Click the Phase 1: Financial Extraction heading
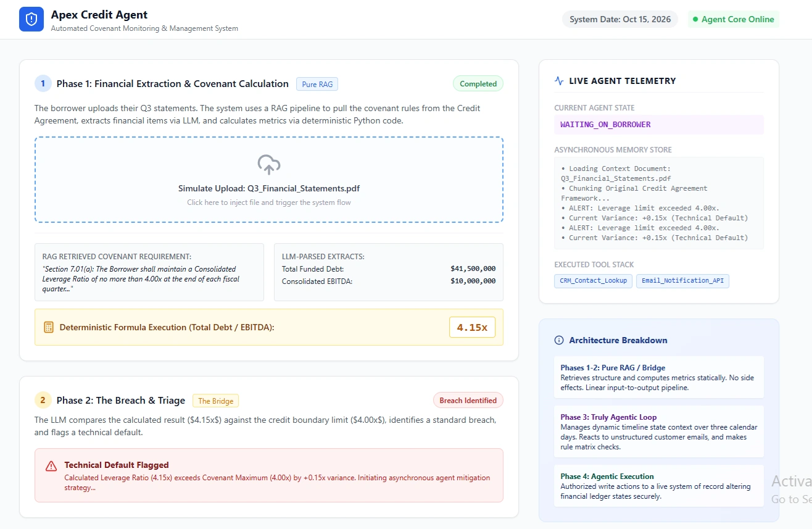The image size is (812, 529). coord(173,84)
